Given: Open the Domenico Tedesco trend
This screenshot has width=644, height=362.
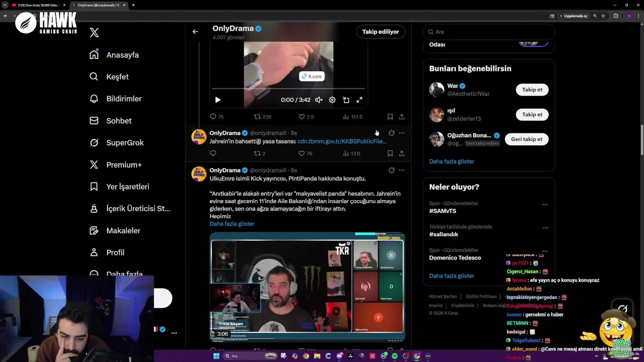Looking at the screenshot, I should [455, 258].
